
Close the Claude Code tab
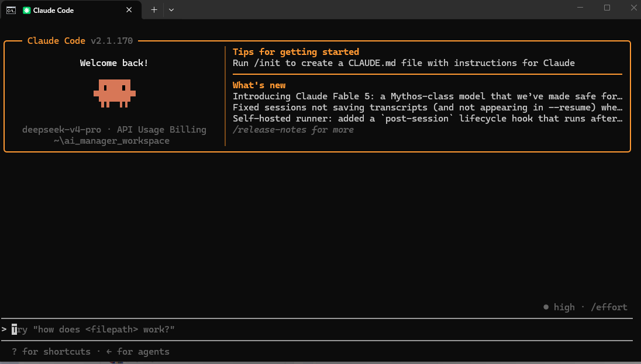[x=129, y=10]
